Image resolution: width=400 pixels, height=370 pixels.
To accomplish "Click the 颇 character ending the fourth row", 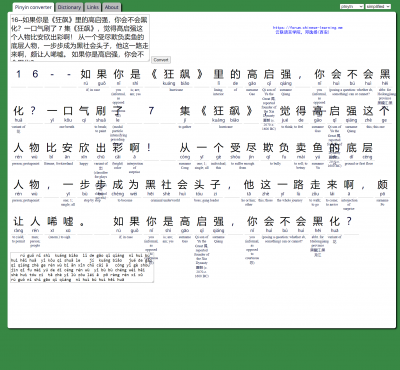I will point(382,184).
